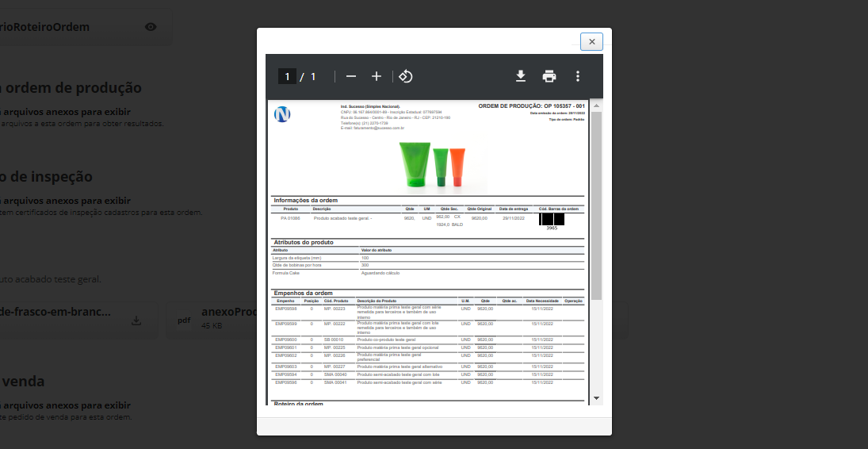Click the 'Empenhos da ordem' section heading
The width and height of the screenshot is (868, 449).
(x=303, y=293)
